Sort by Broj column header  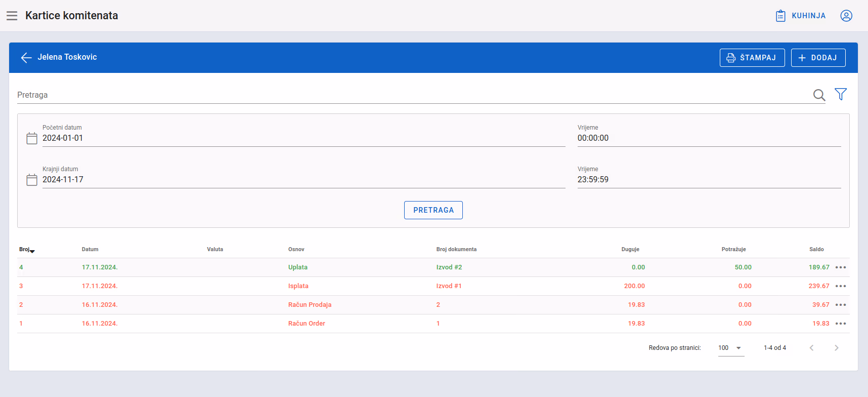[27, 250]
